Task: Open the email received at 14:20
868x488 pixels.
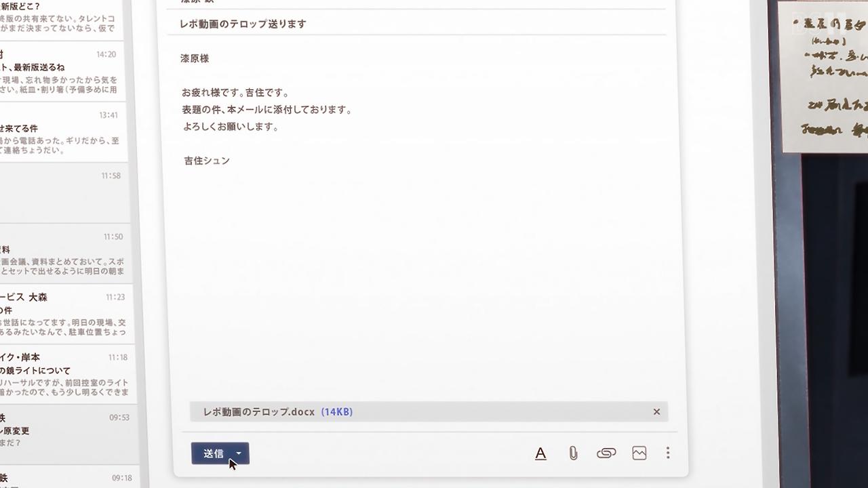Action: 60,72
